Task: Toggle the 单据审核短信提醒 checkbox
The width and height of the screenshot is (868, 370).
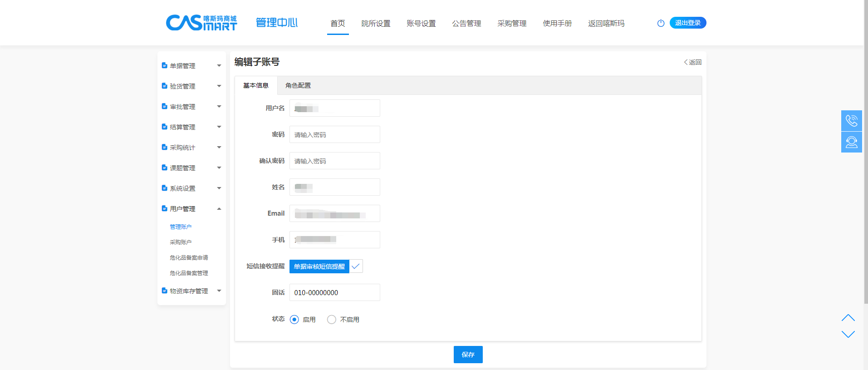Action: [x=356, y=266]
